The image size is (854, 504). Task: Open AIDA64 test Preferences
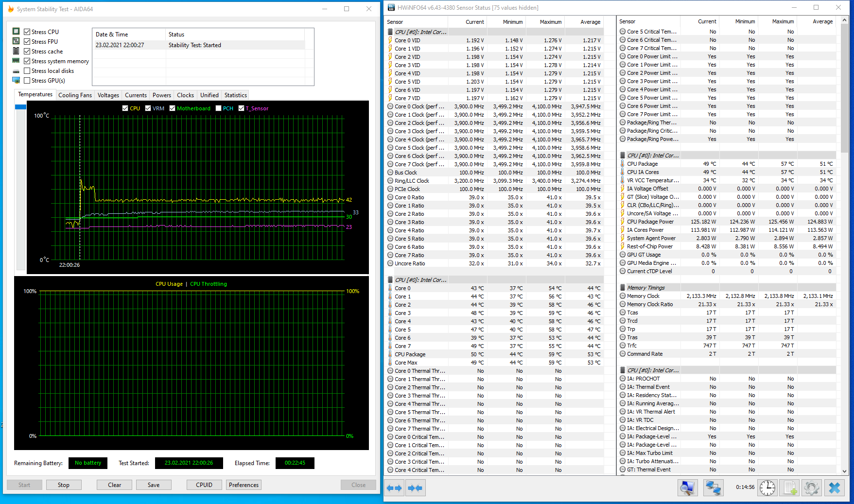244,485
